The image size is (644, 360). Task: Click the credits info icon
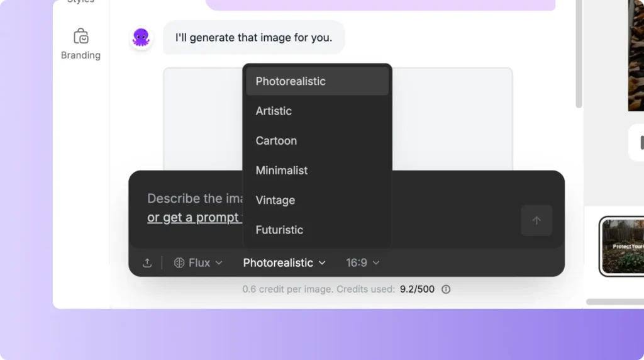(x=446, y=290)
